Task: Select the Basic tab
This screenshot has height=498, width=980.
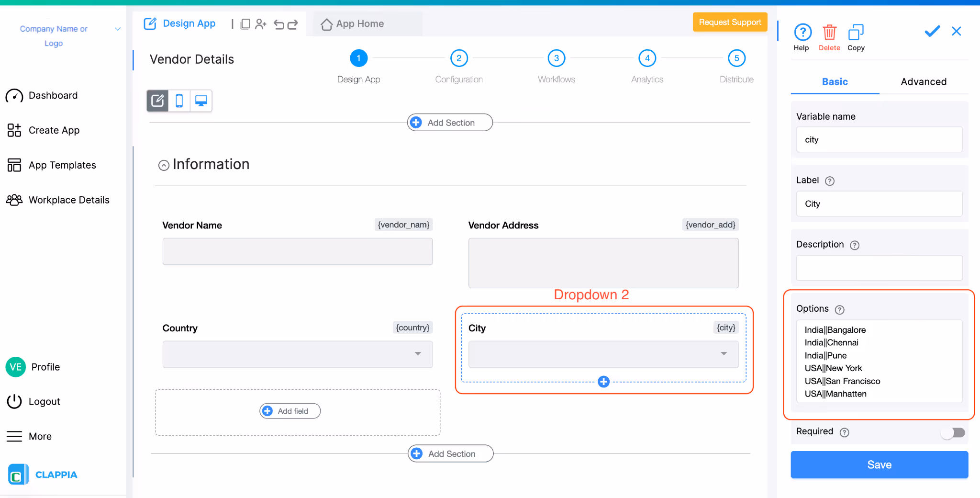Action: [x=835, y=82]
